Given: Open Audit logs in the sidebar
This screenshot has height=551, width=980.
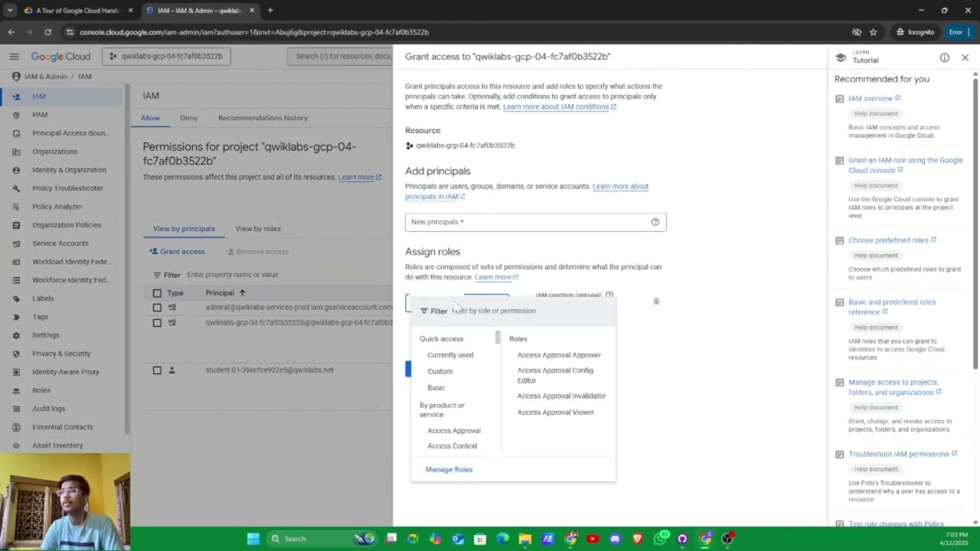Looking at the screenshot, I should coord(48,409).
